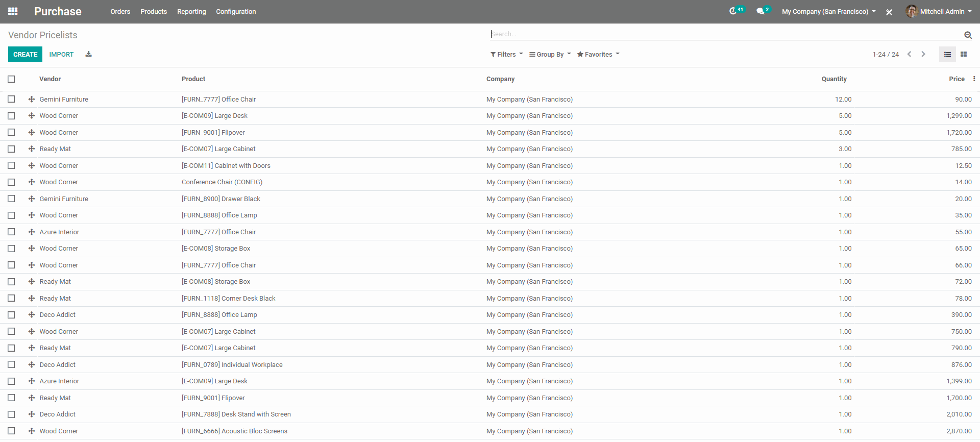Viewport: 980px width, 442px height.
Task: Click the Mitchell Admin avatar picture
Action: coord(912,11)
